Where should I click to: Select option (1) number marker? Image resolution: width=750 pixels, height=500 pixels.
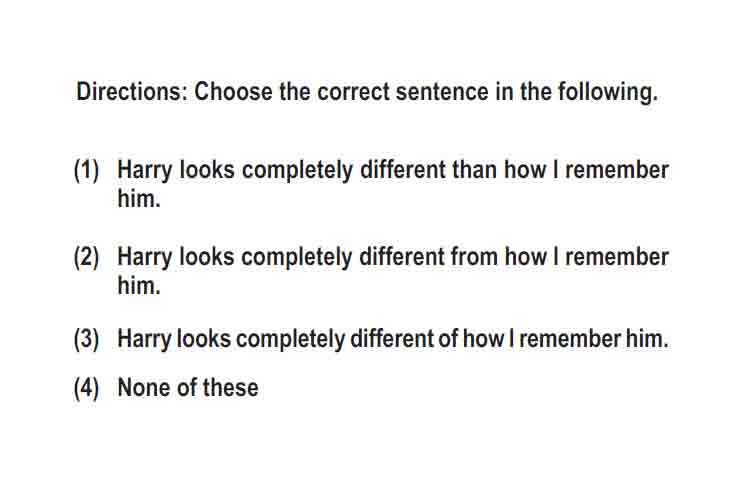pyautogui.click(x=87, y=170)
